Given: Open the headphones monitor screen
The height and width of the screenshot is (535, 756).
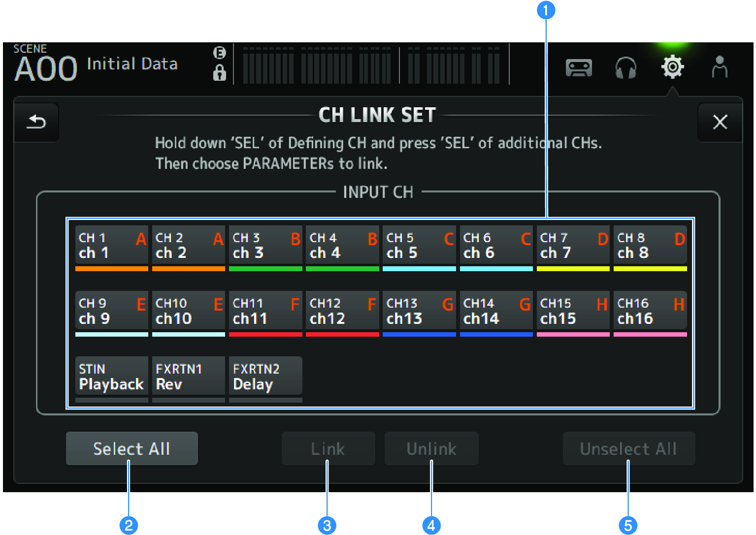Looking at the screenshot, I should (625, 68).
